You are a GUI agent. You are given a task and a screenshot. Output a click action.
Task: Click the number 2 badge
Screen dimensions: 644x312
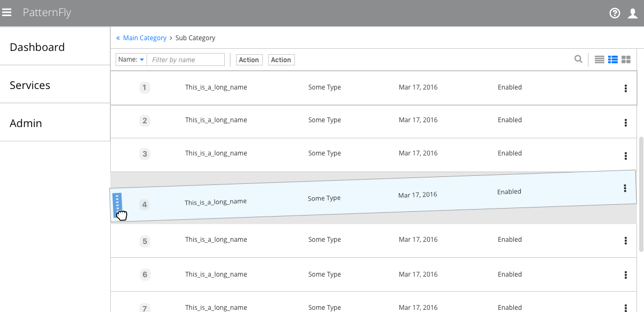(145, 121)
